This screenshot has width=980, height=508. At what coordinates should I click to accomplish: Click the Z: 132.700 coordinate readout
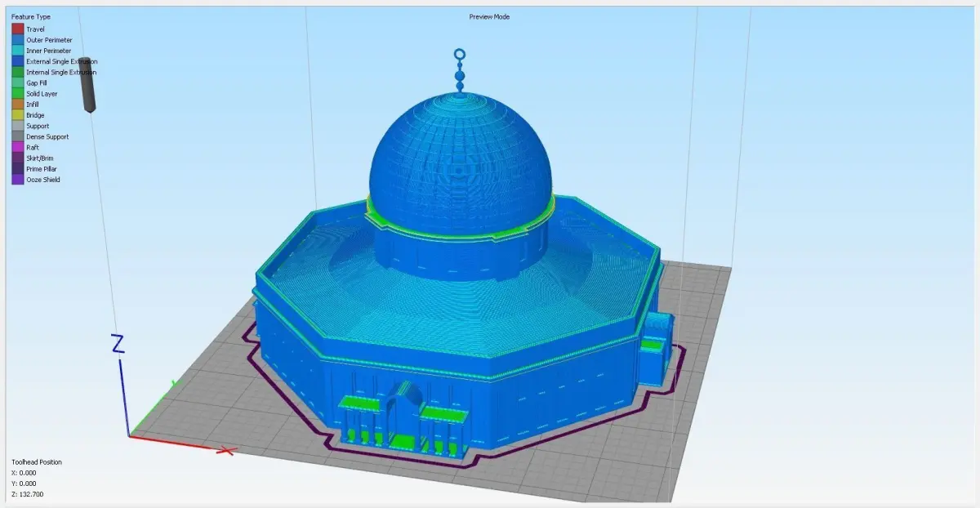(x=27, y=494)
